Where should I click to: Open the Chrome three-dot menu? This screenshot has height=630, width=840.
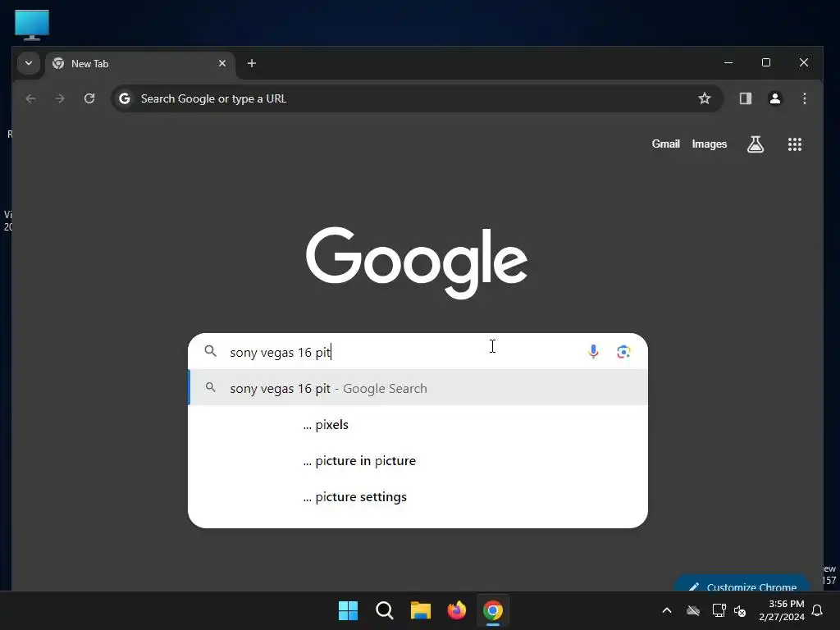[x=804, y=98]
